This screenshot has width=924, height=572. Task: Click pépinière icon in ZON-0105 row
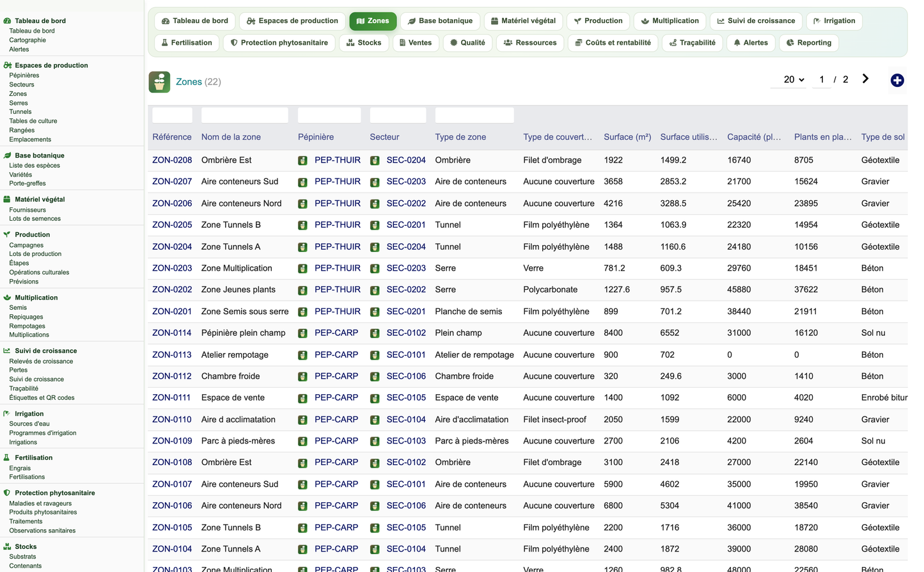click(302, 528)
